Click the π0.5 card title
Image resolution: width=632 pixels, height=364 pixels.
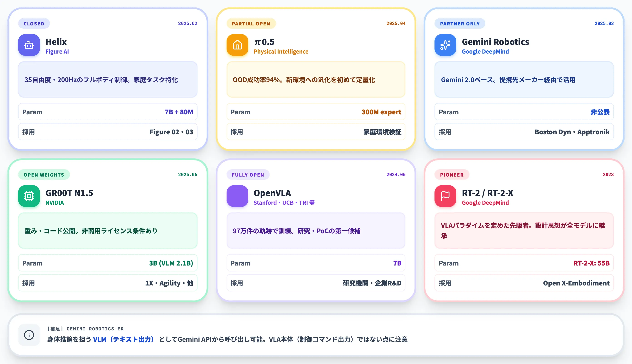coord(264,42)
